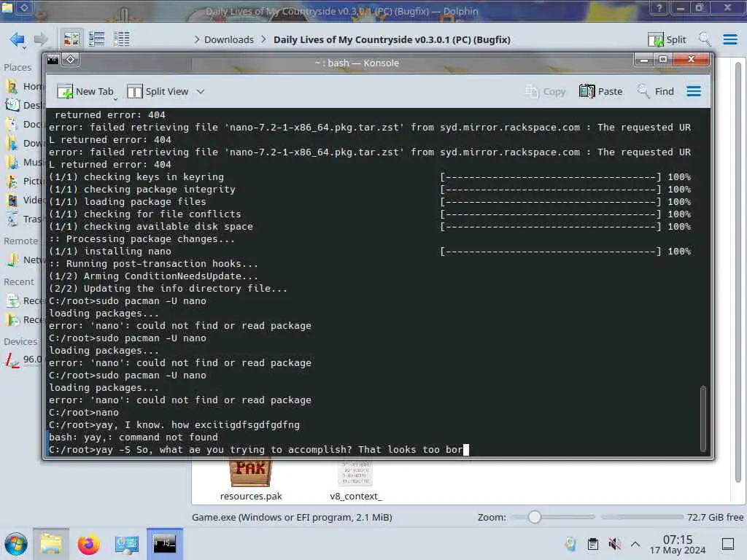Open Dolphin hamburger menu
This screenshot has width=747, height=560.
pos(729,39)
